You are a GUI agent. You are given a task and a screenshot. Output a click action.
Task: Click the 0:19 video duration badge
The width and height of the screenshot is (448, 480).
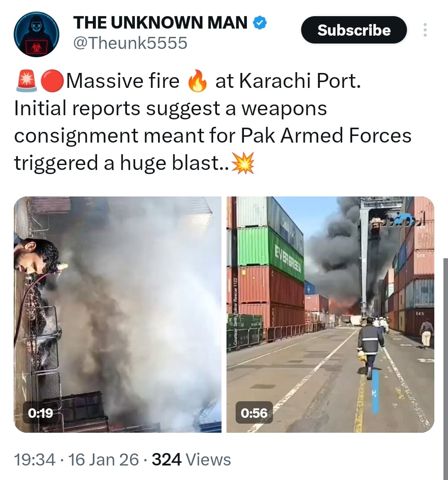click(41, 413)
